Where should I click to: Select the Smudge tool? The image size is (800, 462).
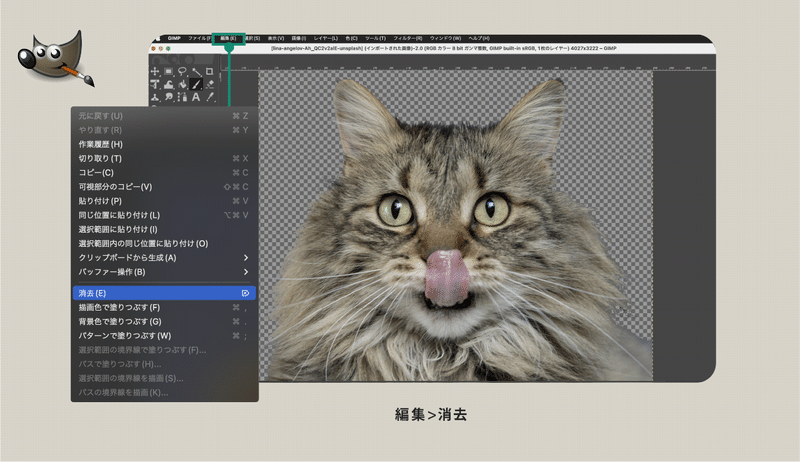pos(168,97)
